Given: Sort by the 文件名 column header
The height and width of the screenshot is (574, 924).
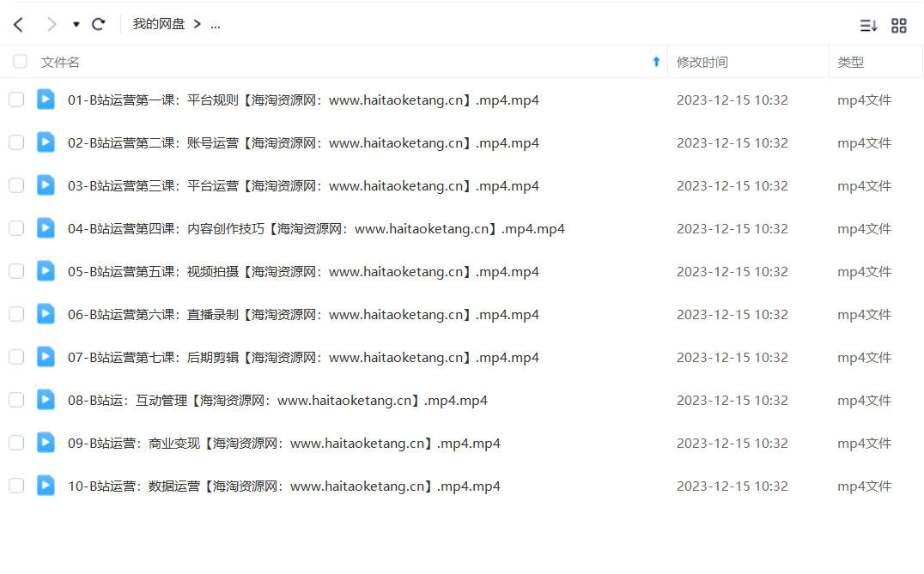Looking at the screenshot, I should pos(60,63).
